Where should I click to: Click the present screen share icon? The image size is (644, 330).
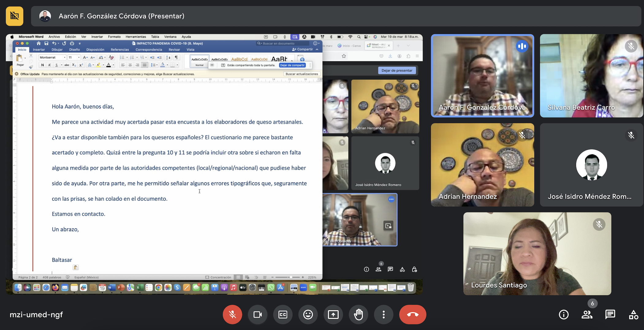pos(333,314)
